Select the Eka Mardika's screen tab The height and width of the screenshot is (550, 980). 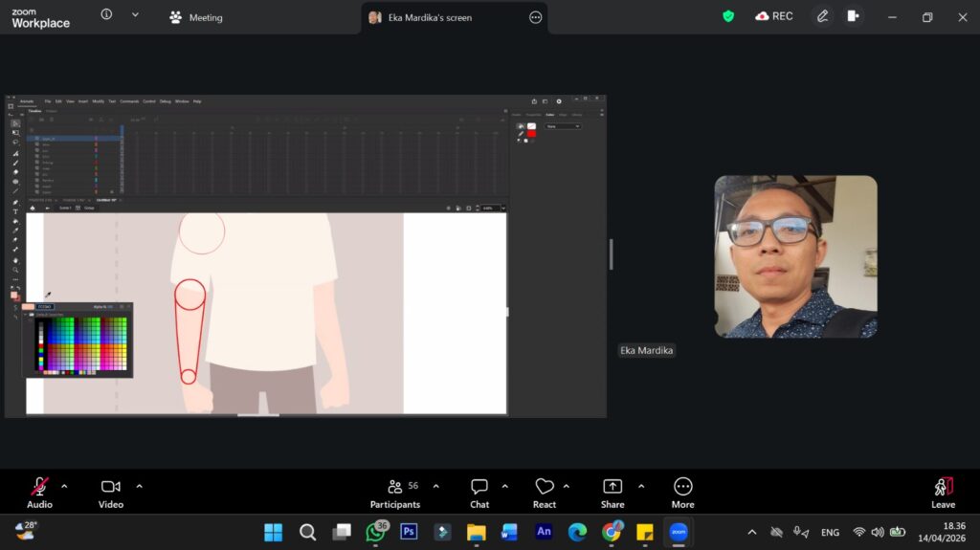(x=429, y=17)
